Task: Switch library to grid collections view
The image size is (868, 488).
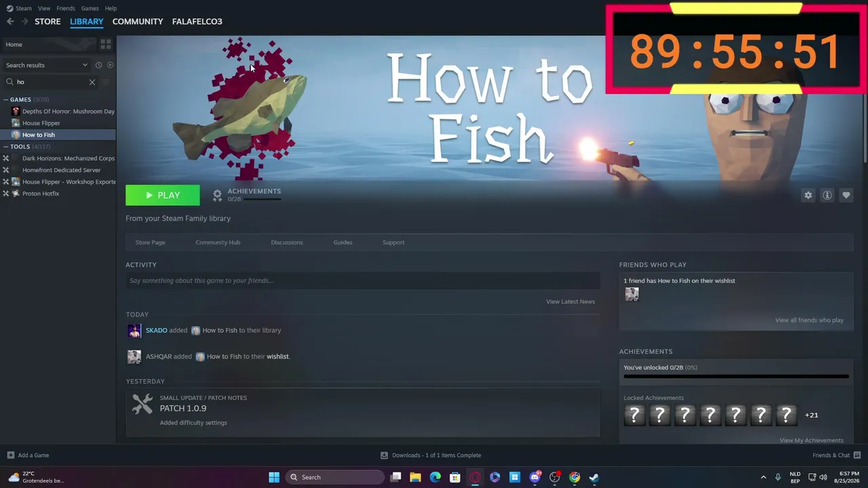Action: 106,45
